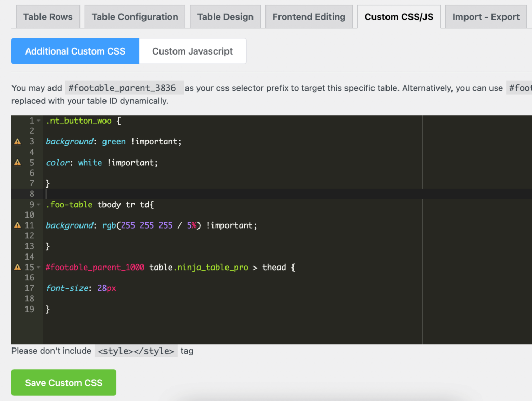Screen dimensions: 532x401
Task: Select the Additional Custom CSS sub-tab
Action: 75,51
